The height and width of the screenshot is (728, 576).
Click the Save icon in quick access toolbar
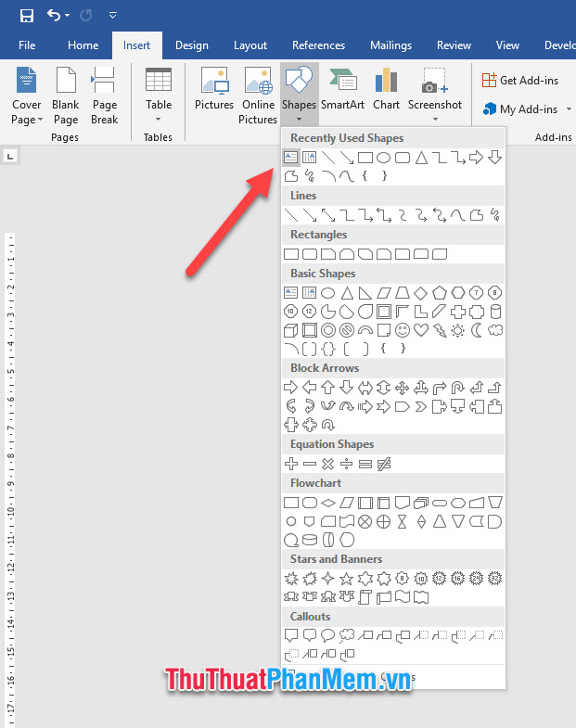27,16
